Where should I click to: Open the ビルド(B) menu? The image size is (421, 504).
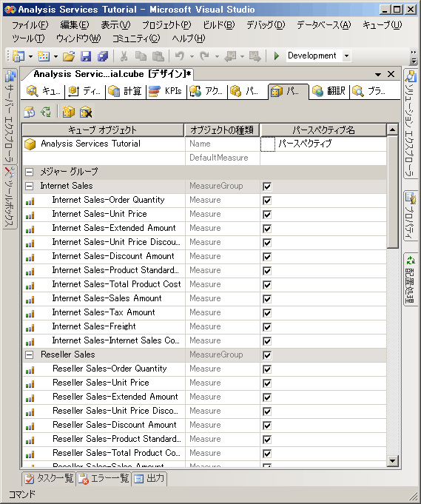point(219,24)
